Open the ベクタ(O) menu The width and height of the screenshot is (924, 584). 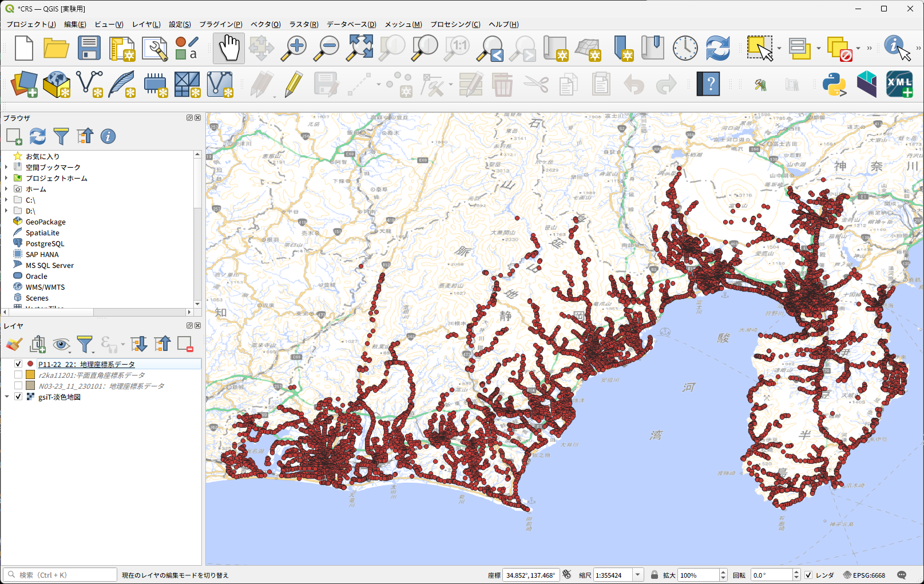[265, 24]
